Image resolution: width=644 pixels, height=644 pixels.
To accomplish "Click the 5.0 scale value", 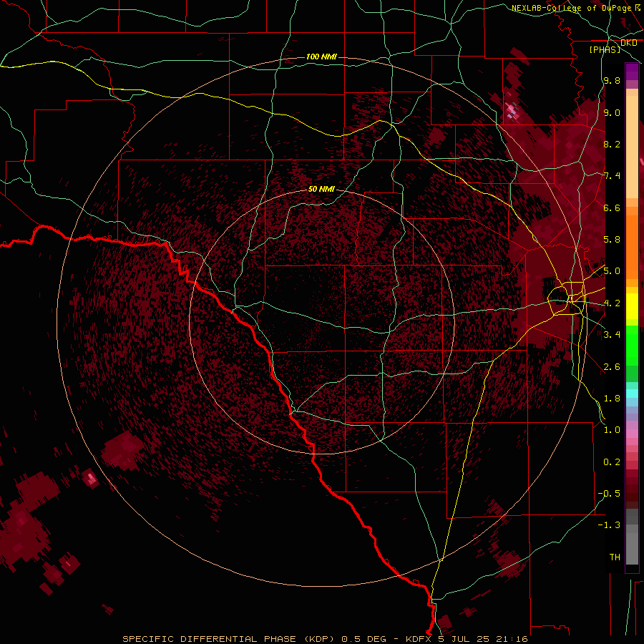I will point(612,271).
